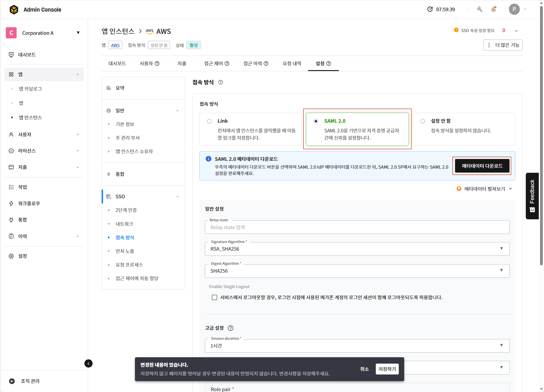Enable the Single Logout checkbox
The height and width of the screenshot is (392, 544).
pos(215,297)
